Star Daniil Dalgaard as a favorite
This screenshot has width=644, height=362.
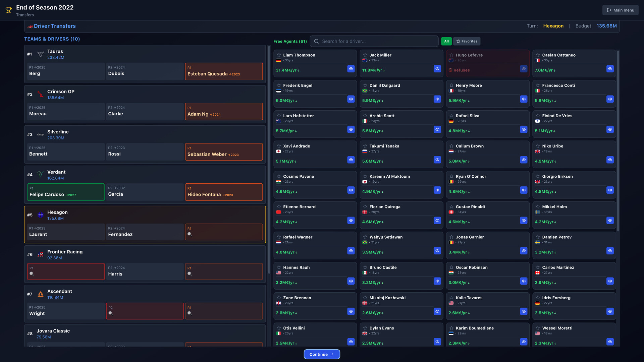[365, 85]
